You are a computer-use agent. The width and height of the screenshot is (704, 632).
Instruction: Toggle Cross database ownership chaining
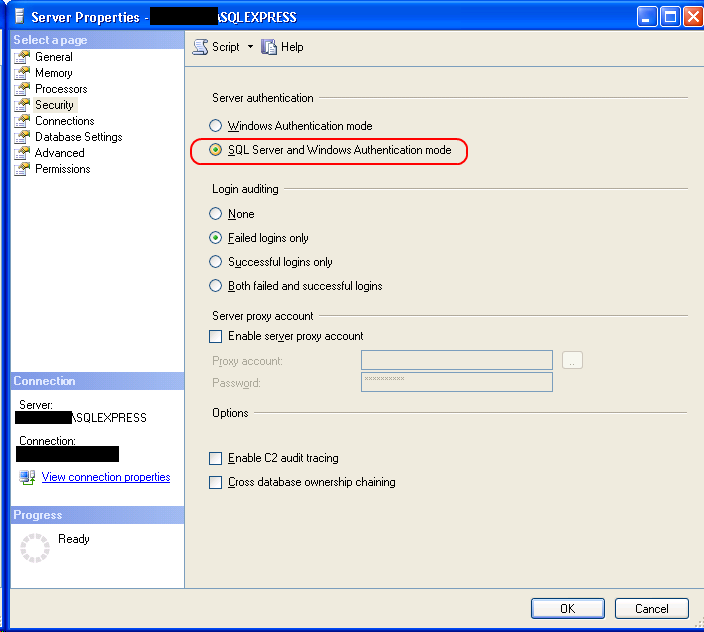click(x=216, y=483)
